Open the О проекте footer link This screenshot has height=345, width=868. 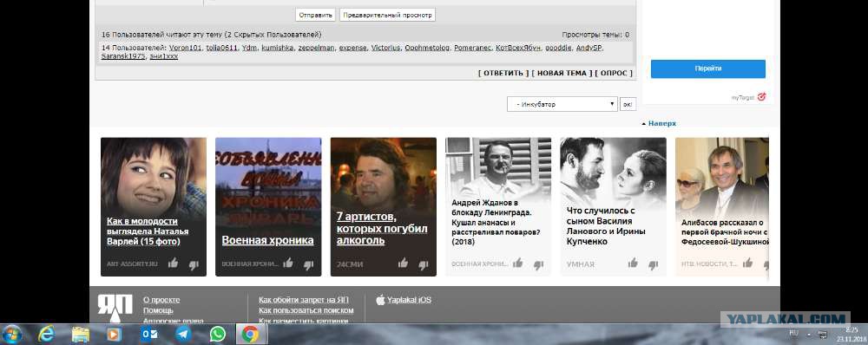click(x=161, y=300)
